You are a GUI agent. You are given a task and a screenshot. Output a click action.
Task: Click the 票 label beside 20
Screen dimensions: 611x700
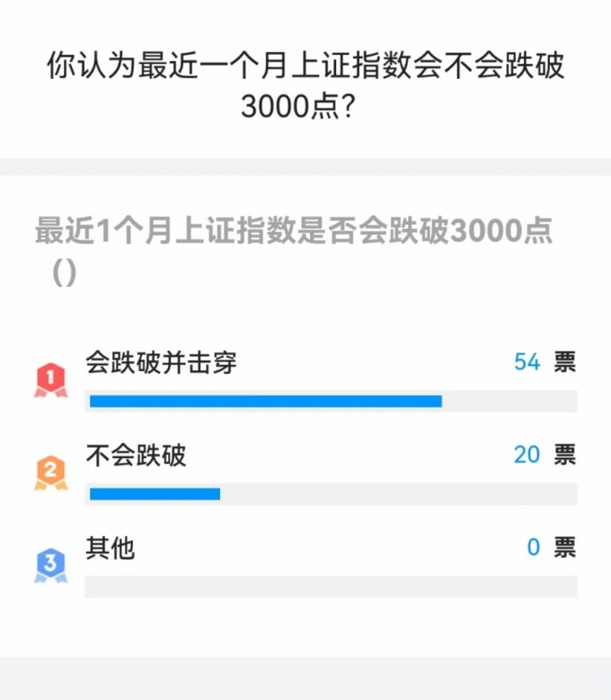[x=565, y=455]
